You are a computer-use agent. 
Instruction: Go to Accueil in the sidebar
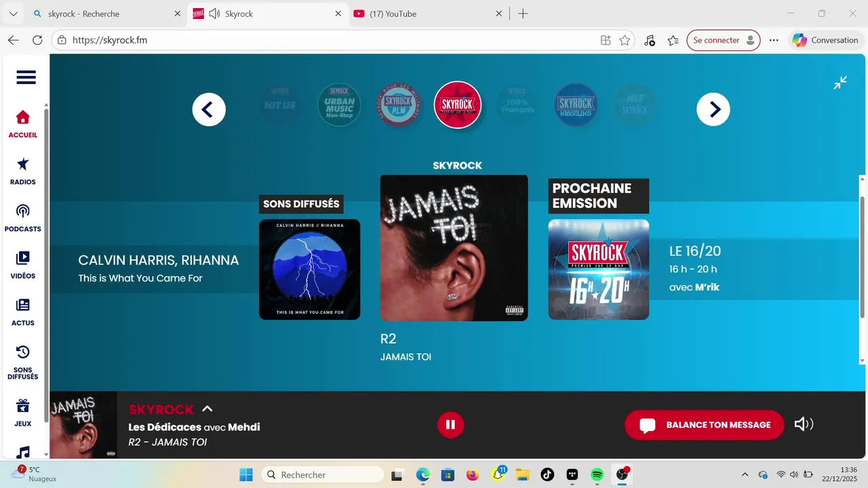point(23,125)
